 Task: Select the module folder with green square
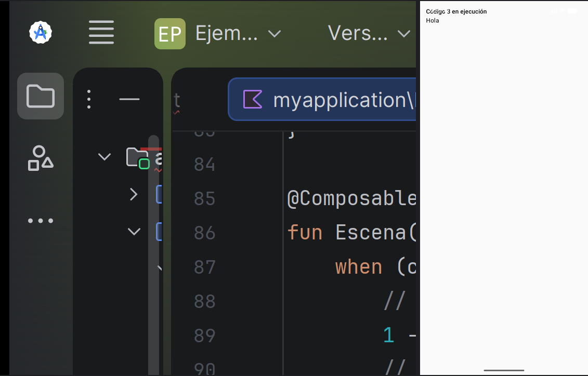(x=138, y=158)
